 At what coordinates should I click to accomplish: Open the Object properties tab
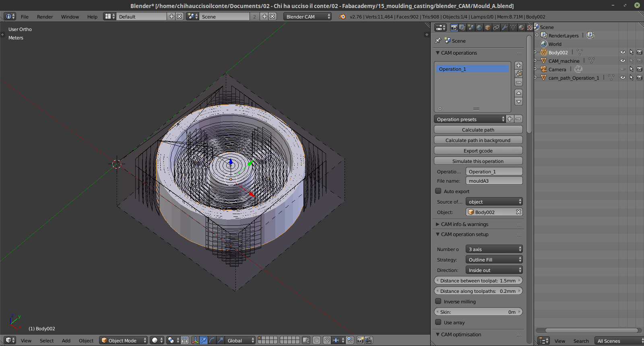pyautogui.click(x=487, y=27)
